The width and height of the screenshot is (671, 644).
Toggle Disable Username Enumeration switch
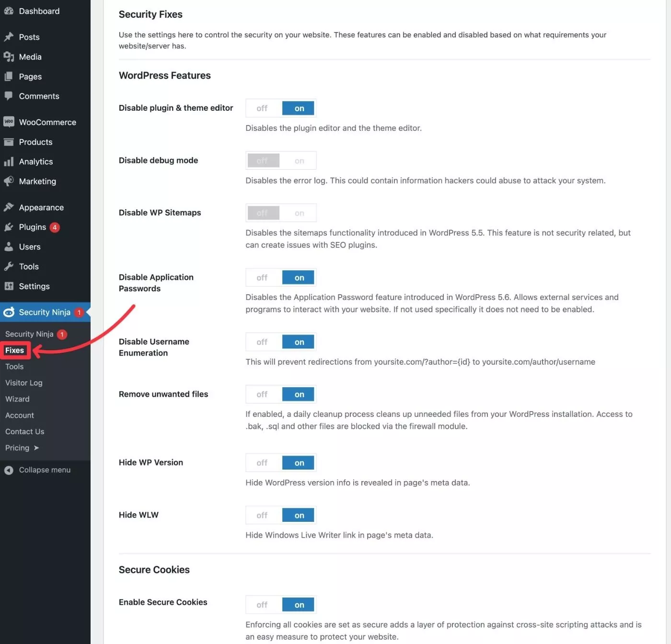point(281,342)
